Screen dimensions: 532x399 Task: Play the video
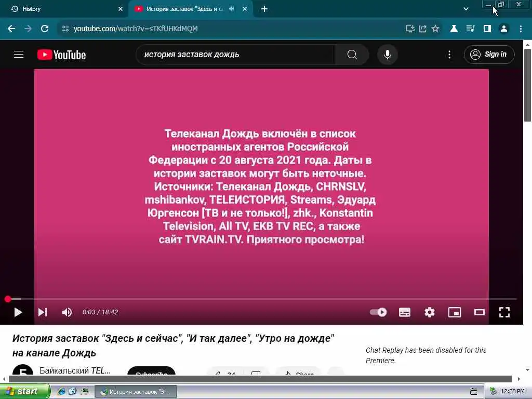point(18,312)
